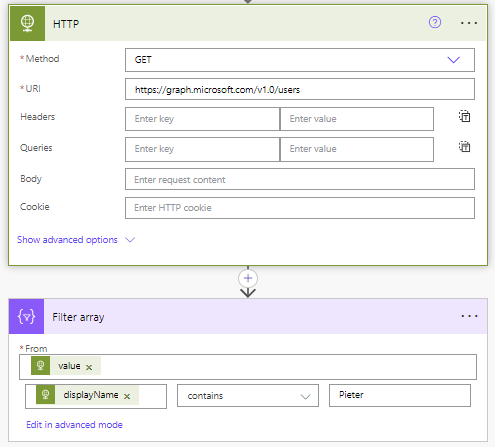Open the HTTP action ellipsis menu
Viewport: 495px width, 447px height.
pos(469,23)
